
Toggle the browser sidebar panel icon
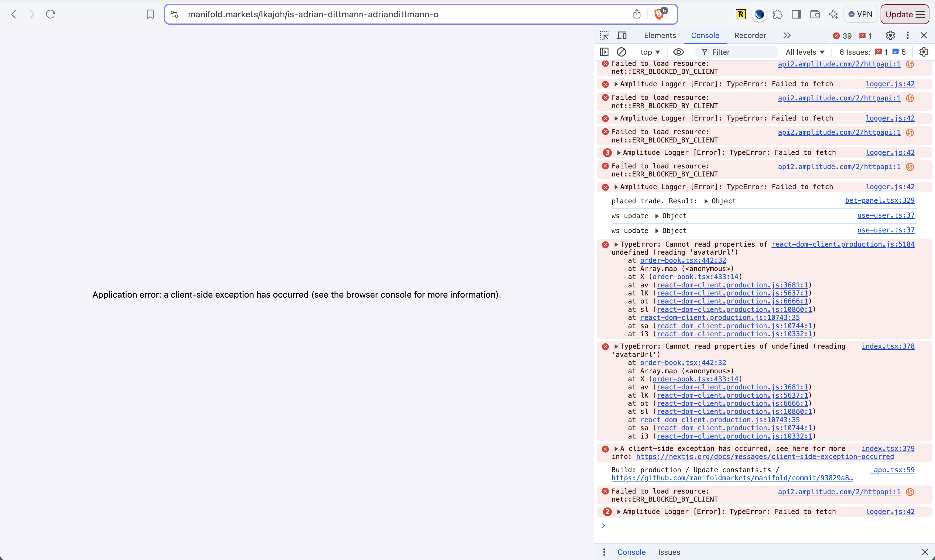[x=796, y=14]
